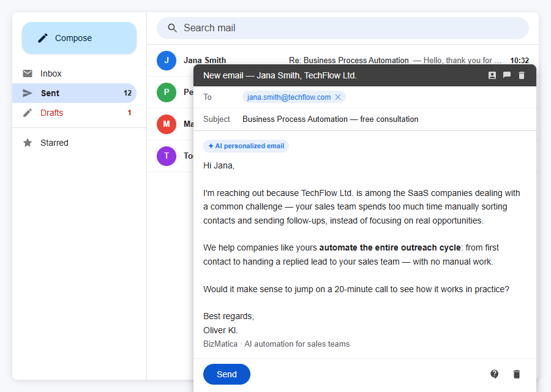Click the search magnifier icon
551x392 pixels.
[172, 28]
